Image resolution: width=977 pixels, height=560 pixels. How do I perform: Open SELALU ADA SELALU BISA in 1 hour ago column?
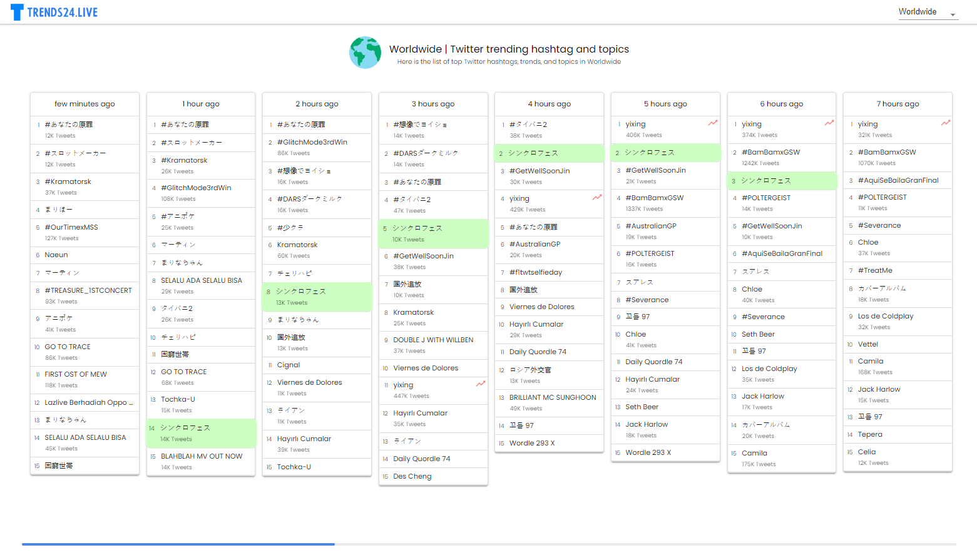[202, 280]
